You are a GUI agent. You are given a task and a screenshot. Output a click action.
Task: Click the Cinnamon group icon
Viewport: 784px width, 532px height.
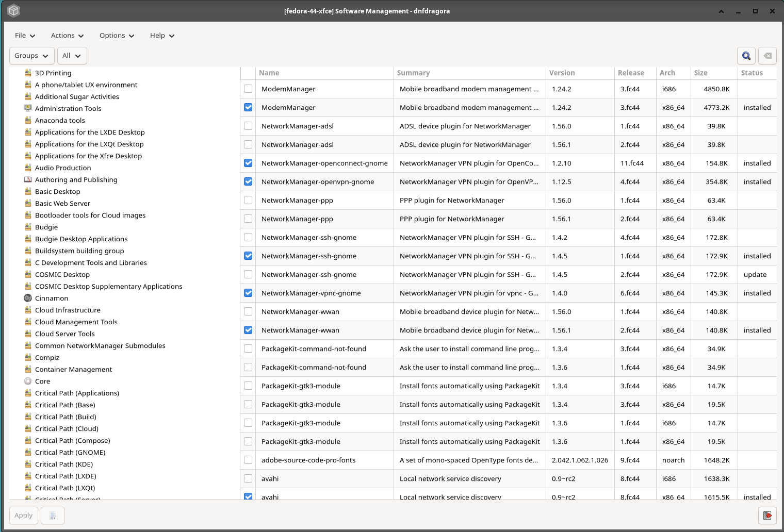pyautogui.click(x=28, y=298)
